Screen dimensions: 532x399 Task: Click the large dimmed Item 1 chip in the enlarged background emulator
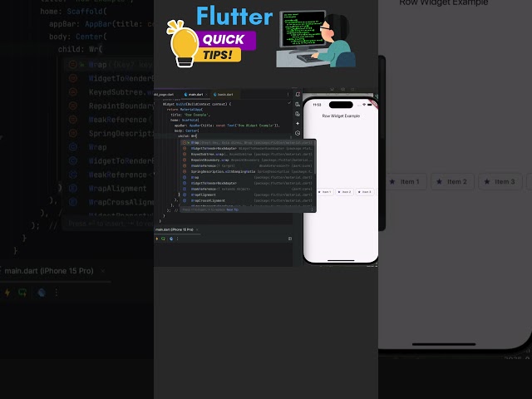405,182
